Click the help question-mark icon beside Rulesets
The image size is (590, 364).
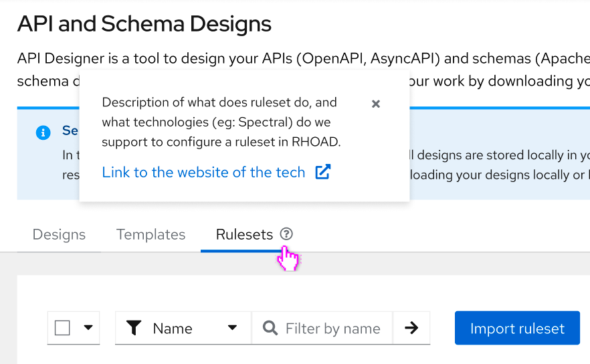pyautogui.click(x=286, y=234)
